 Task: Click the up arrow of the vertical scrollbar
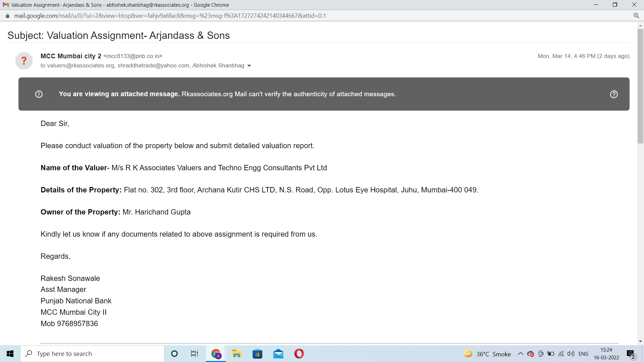click(640, 25)
